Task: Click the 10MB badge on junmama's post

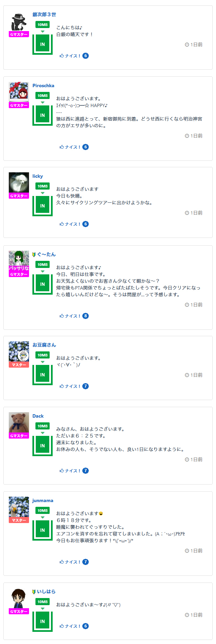Action: coord(43,511)
